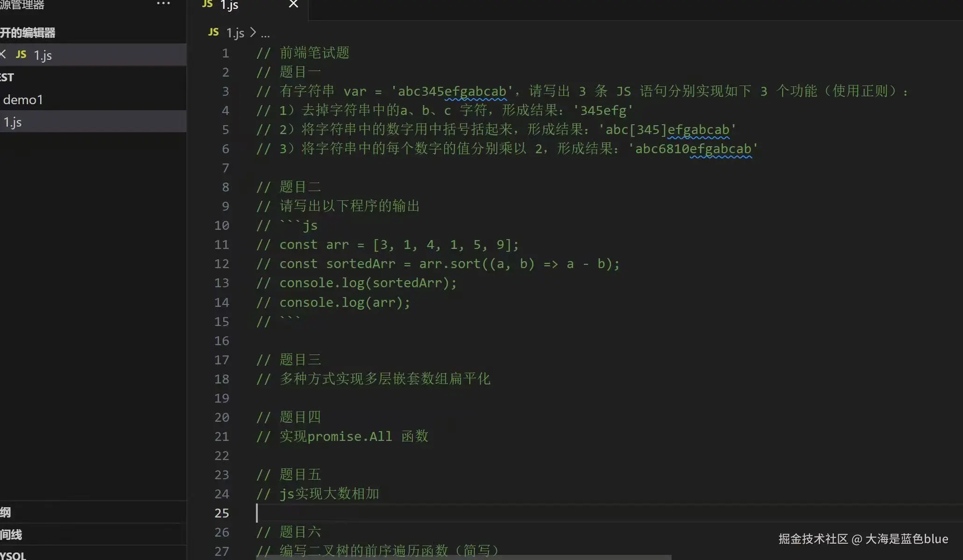Click 1.js in the breadcrumb path
Screen dimensions: 963x560
pos(235,33)
